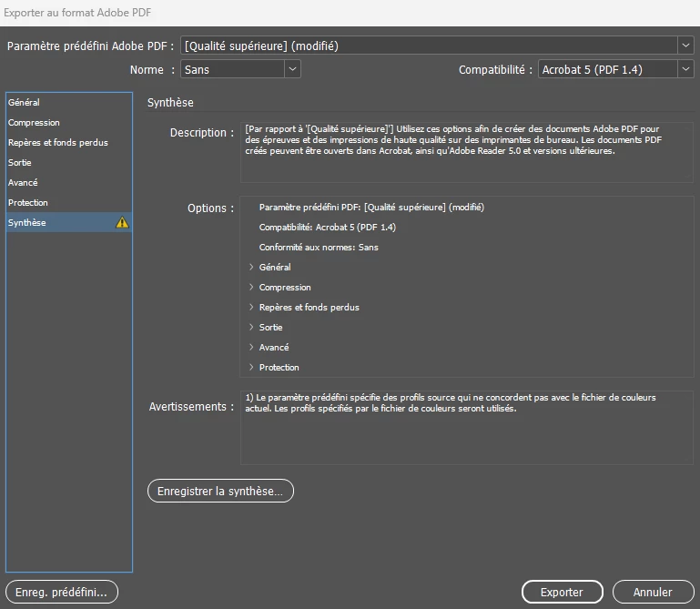Click the Enregistrer la synthèse button
Viewport: 700px width, 609px height.
[220, 492]
